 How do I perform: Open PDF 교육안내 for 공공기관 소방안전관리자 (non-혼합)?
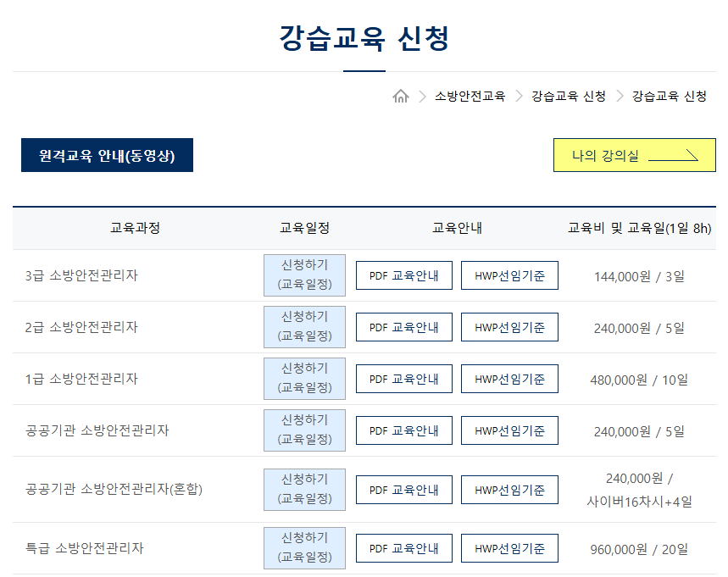click(x=404, y=430)
